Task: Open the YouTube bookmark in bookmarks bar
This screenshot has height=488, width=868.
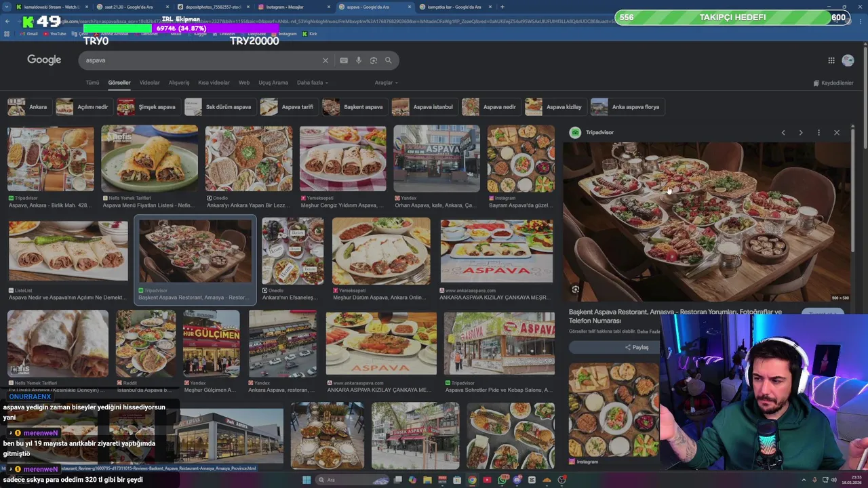Action: (x=54, y=34)
